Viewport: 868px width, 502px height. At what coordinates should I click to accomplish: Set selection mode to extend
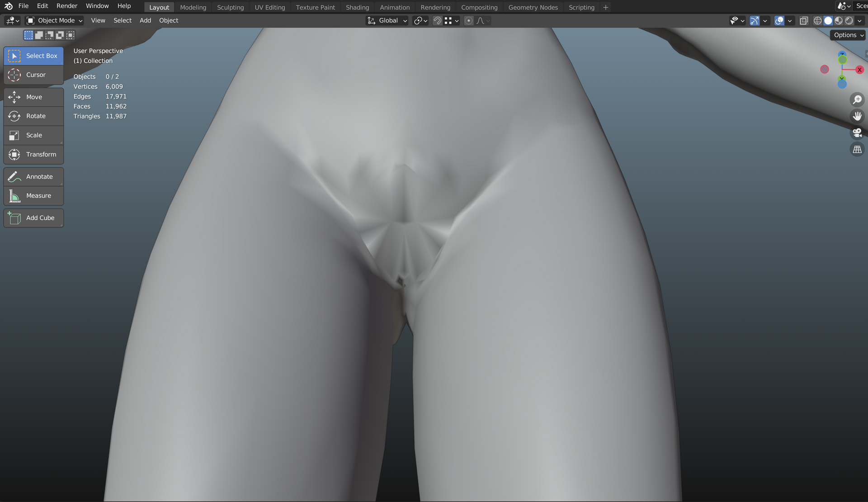click(x=39, y=35)
